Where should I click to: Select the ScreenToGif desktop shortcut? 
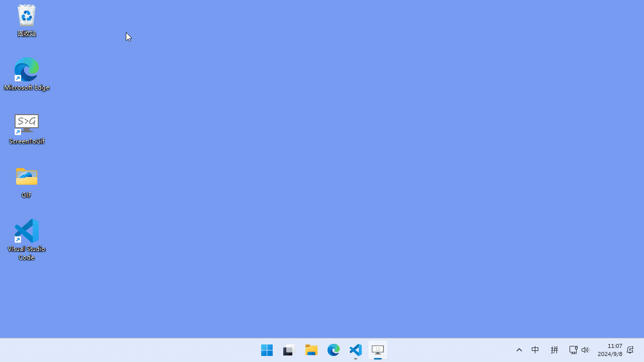pos(26,124)
